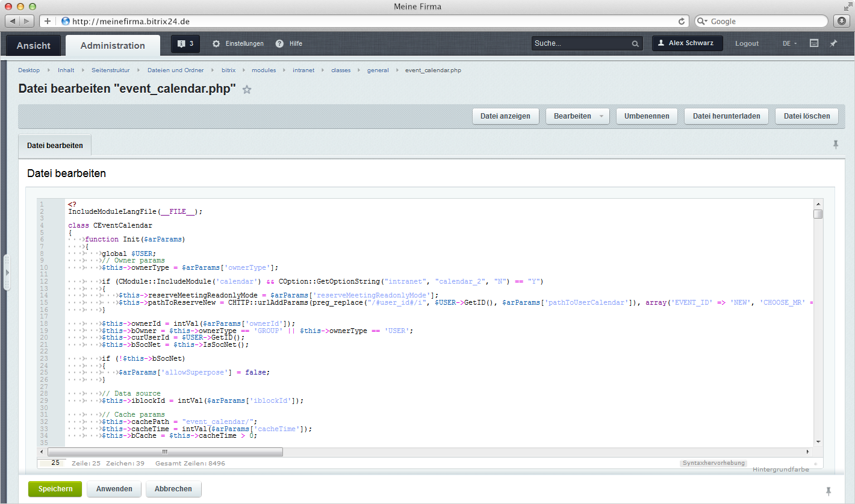Click the go-to-line number field
Viewport: 855px width, 504px height.
(51, 463)
